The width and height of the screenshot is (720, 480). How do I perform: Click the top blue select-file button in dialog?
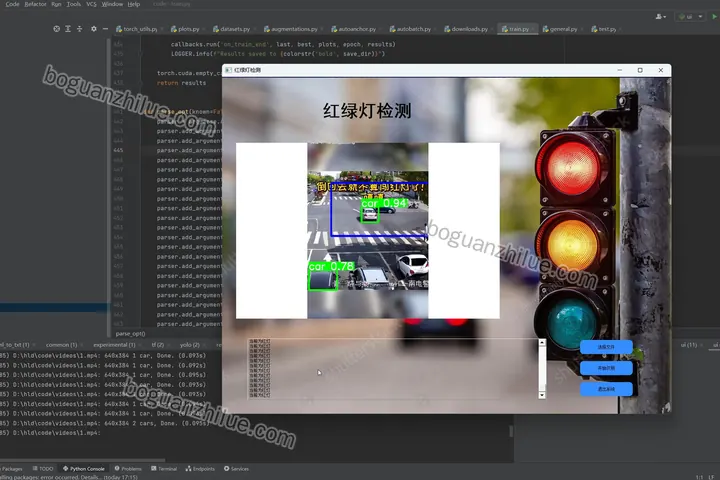coord(606,347)
